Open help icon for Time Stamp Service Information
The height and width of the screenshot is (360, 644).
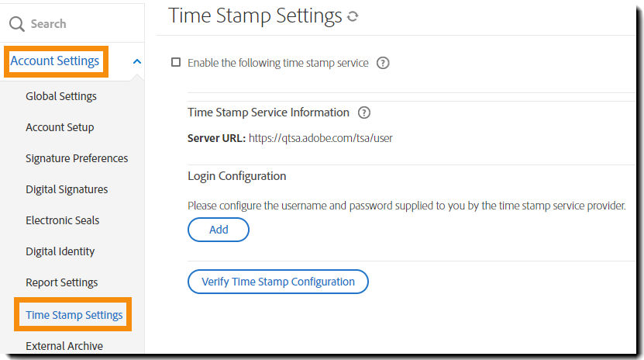[x=363, y=112]
